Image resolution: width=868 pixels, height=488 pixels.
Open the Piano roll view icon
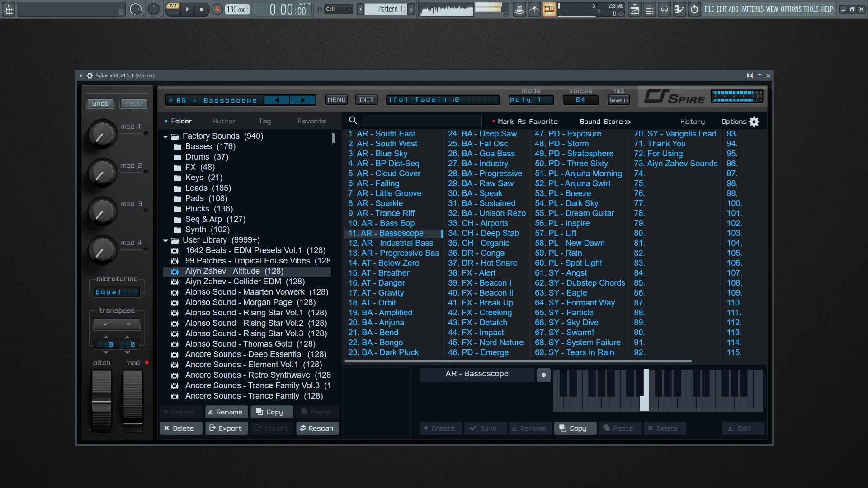[679, 9]
